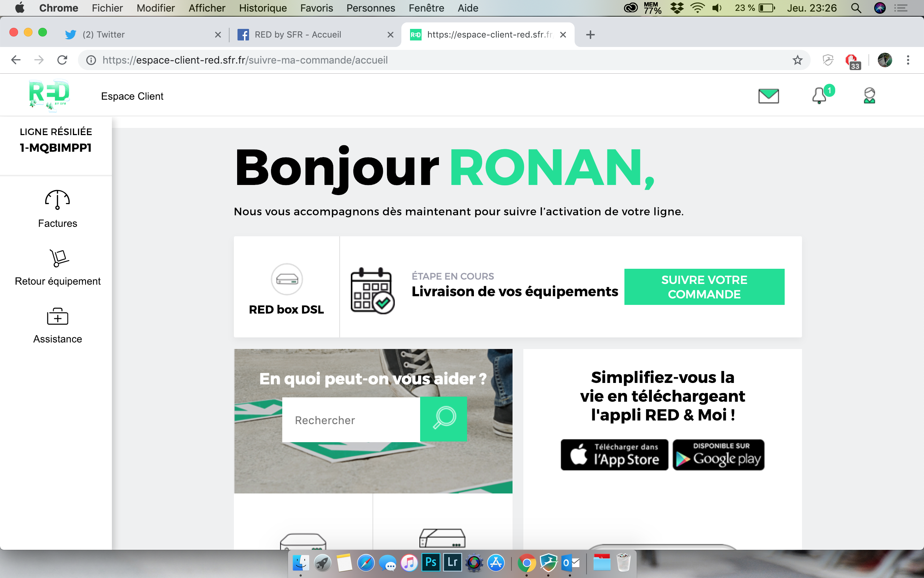
Task: Click the RED by SFR logo
Action: pos(49,95)
